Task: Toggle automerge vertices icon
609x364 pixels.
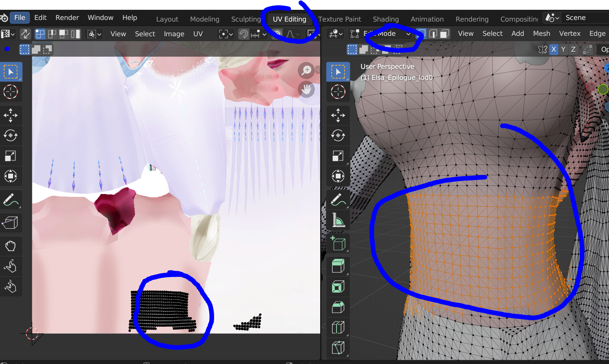Action: click(587, 49)
